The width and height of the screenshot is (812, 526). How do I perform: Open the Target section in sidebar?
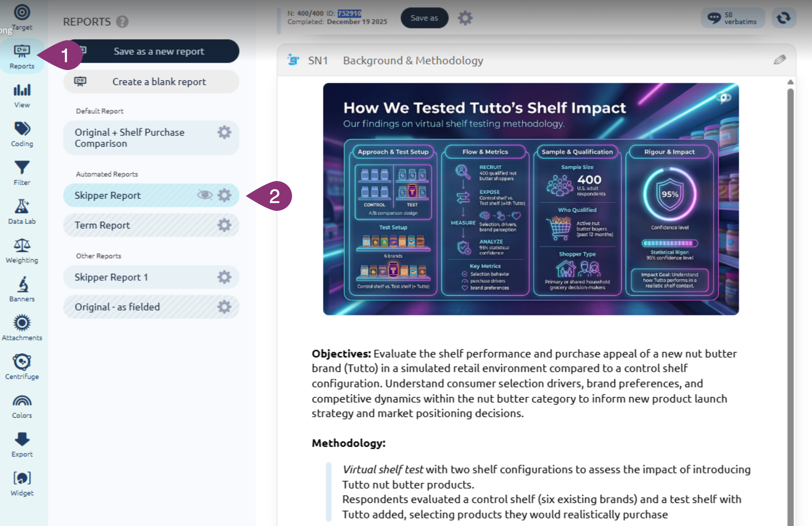[22, 18]
